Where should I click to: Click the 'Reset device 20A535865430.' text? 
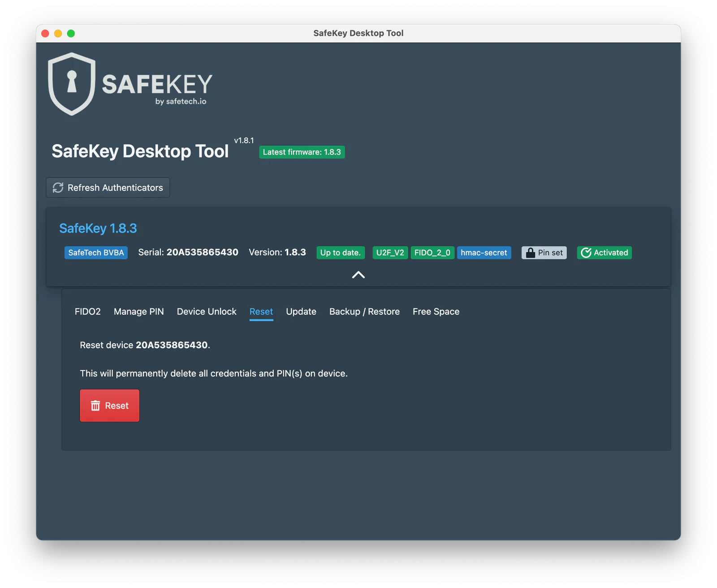145,345
